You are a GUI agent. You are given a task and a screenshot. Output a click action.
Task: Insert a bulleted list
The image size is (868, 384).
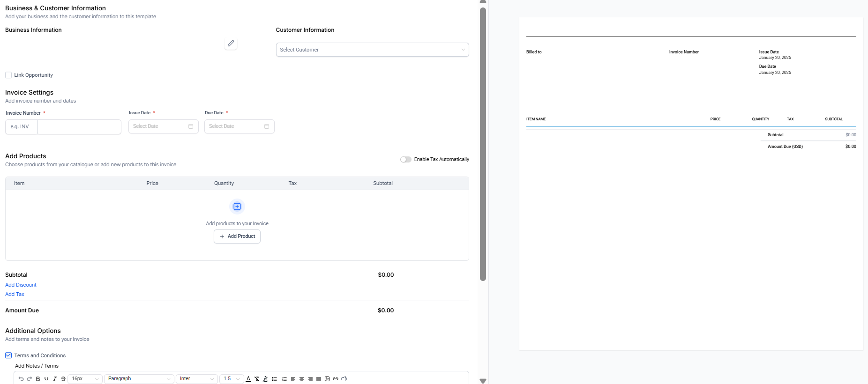click(275, 379)
